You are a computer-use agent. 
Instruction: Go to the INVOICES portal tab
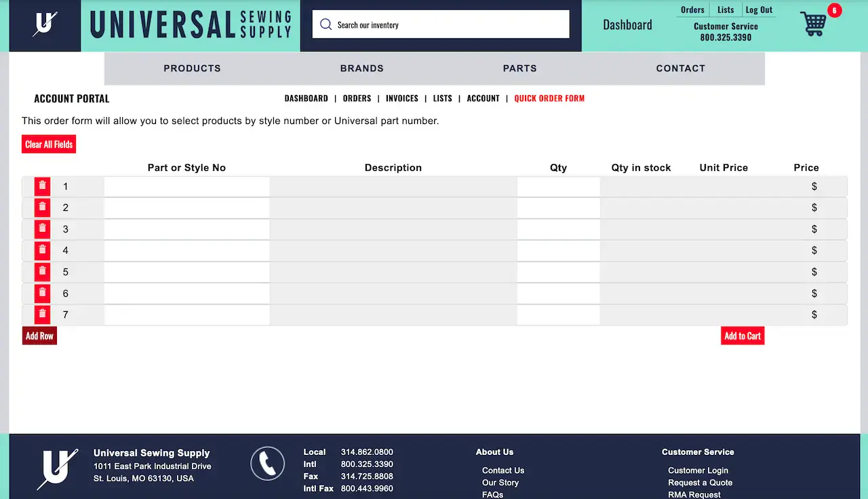coord(402,98)
